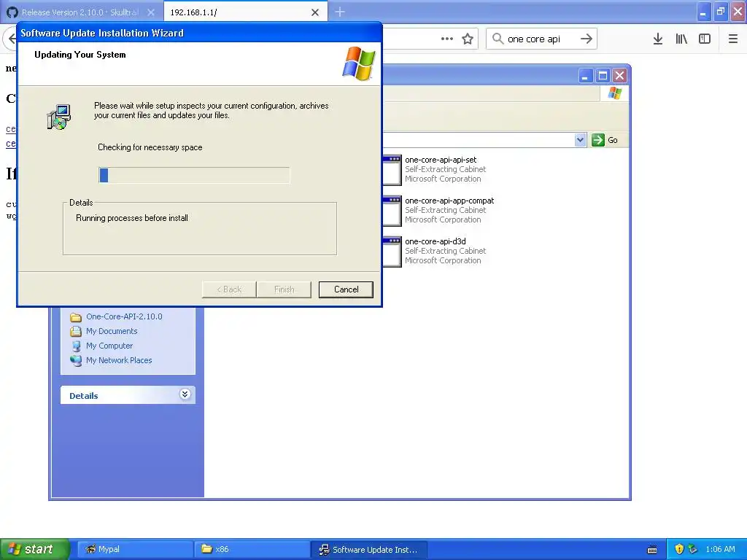The height and width of the screenshot is (560, 747).
Task: Restore down the browser window
Action: 720,12
